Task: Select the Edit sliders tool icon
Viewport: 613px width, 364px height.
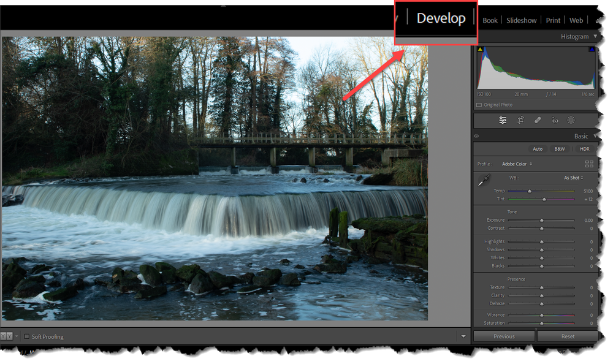Action: pos(503,121)
